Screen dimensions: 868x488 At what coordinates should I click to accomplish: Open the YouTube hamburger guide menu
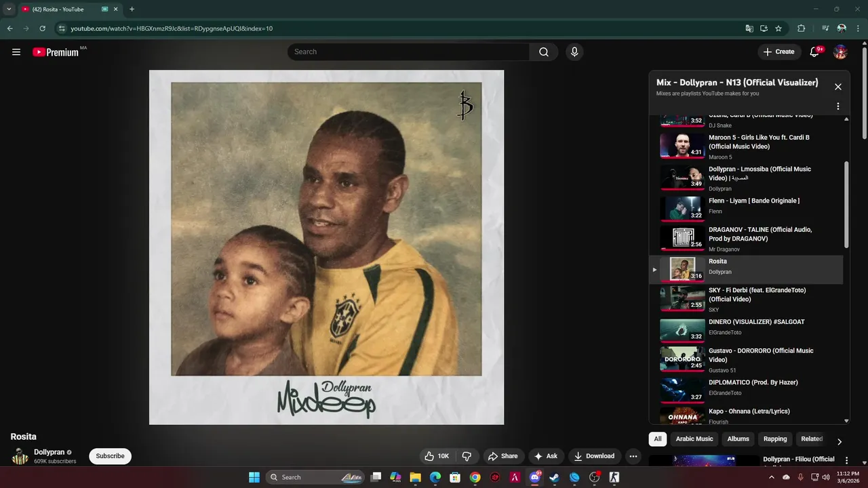click(16, 52)
